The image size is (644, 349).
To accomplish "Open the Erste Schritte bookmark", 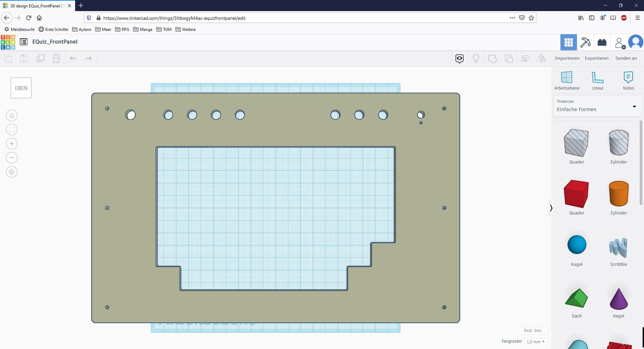I will tap(53, 30).
